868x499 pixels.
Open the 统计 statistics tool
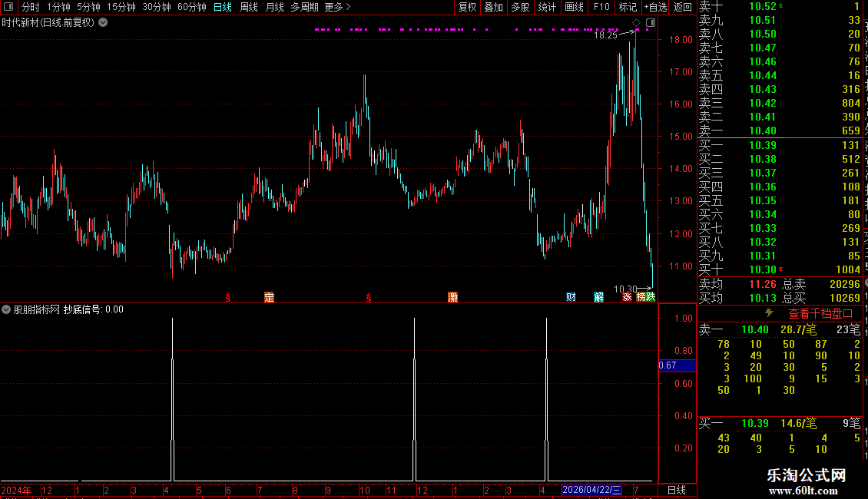pos(547,7)
